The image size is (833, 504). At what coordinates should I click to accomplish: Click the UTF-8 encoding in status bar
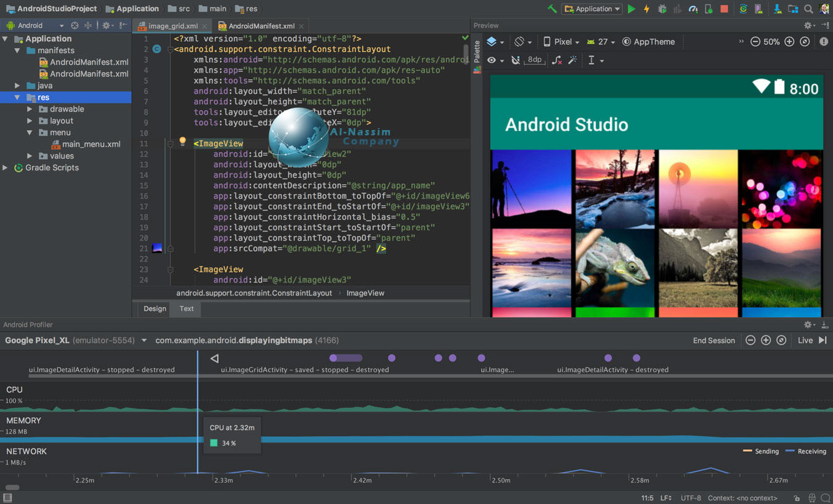pyautogui.click(x=691, y=498)
